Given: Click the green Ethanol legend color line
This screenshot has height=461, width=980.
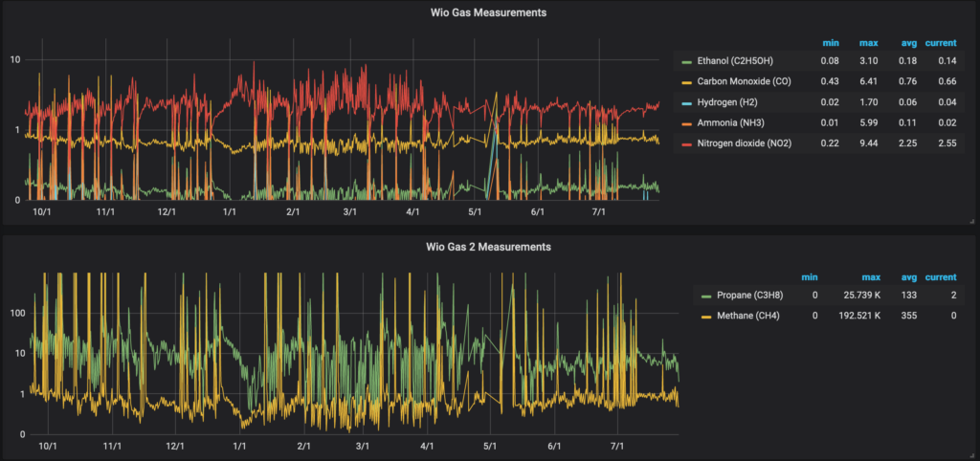Looking at the screenshot, I should [685, 62].
